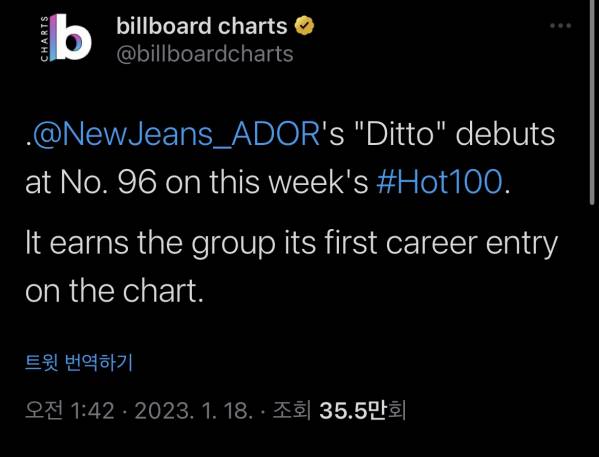This screenshot has width=599, height=457.
Task: Click the 2023. 1. 18. date
Action: tap(194, 411)
